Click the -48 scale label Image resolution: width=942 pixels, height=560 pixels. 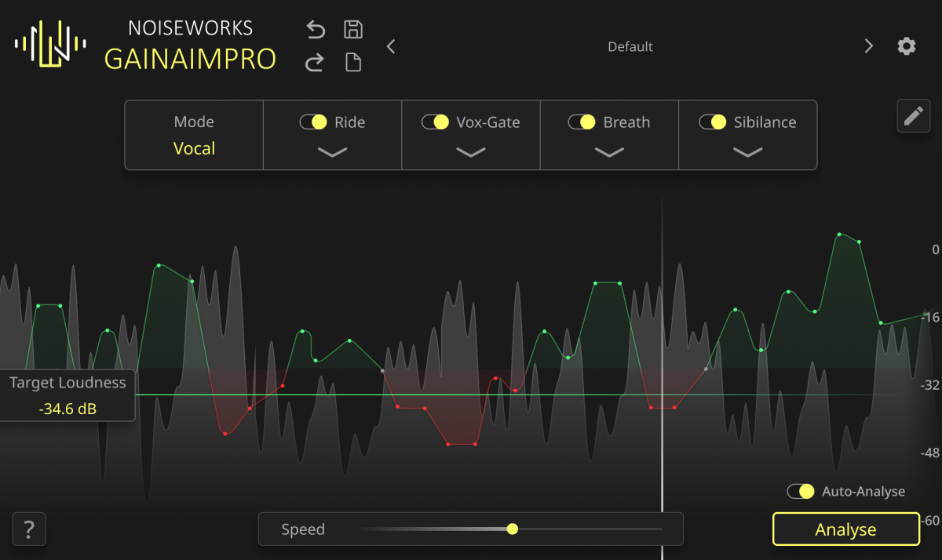pyautogui.click(x=929, y=453)
